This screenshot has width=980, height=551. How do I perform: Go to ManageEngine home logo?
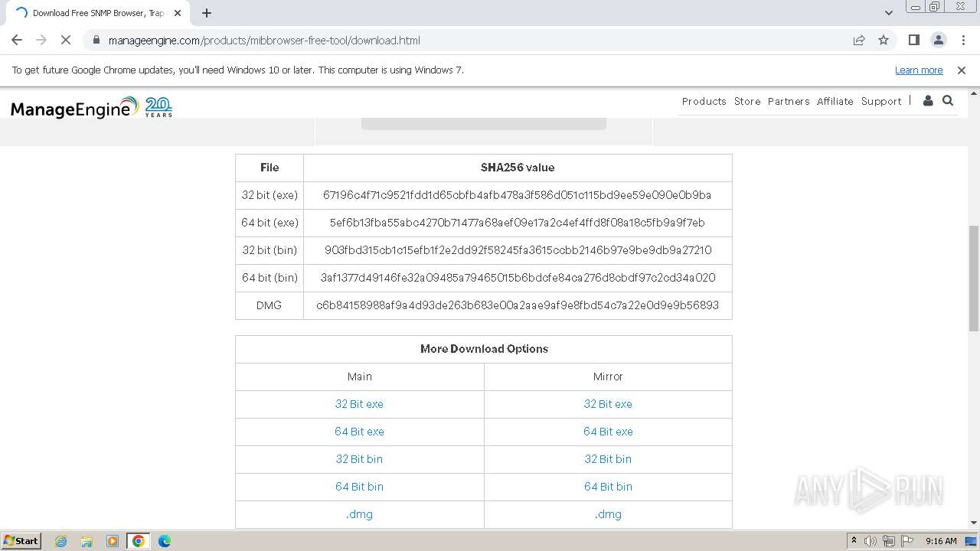click(91, 107)
